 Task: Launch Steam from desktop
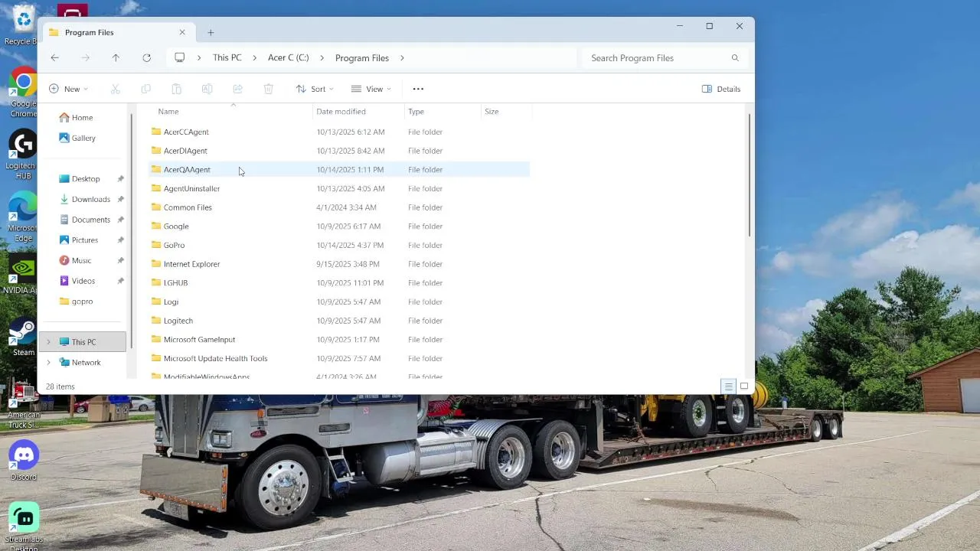[x=24, y=337]
